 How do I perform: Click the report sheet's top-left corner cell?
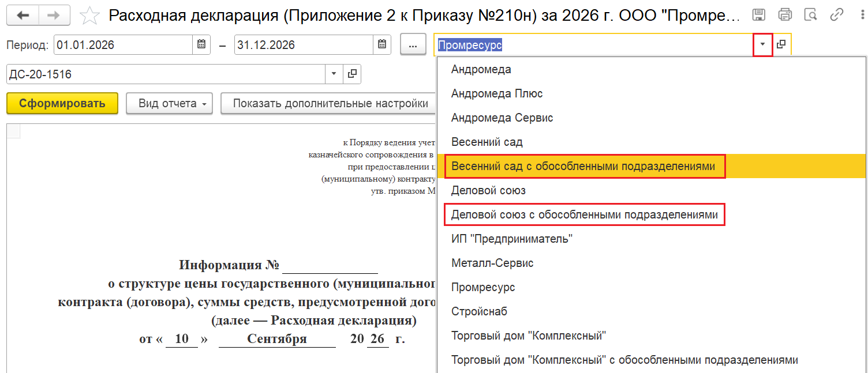point(13,131)
